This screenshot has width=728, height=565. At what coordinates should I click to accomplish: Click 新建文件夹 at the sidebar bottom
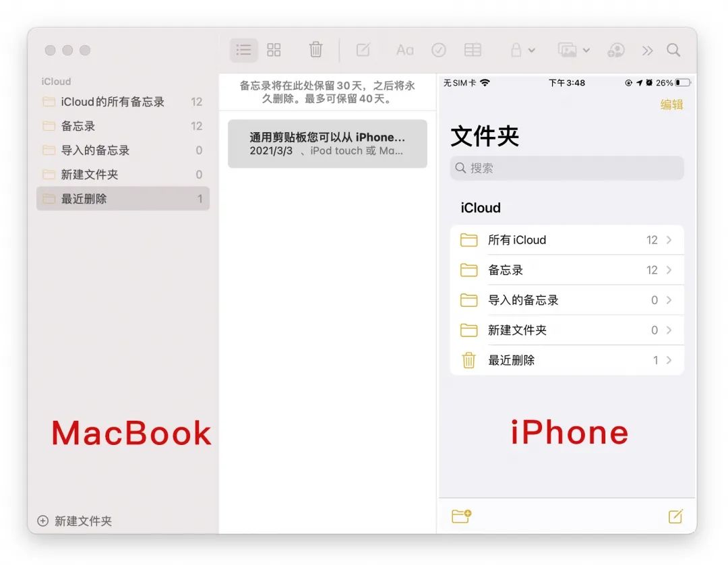click(71, 521)
